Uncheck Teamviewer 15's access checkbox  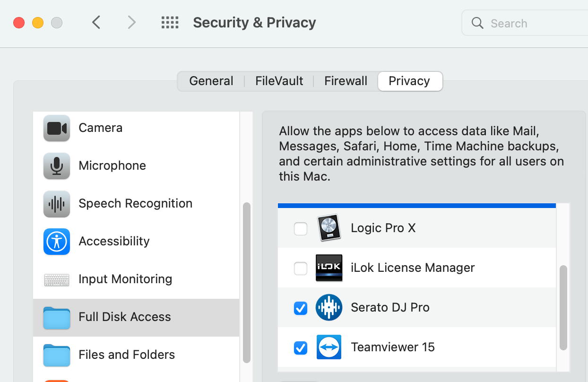[301, 348]
